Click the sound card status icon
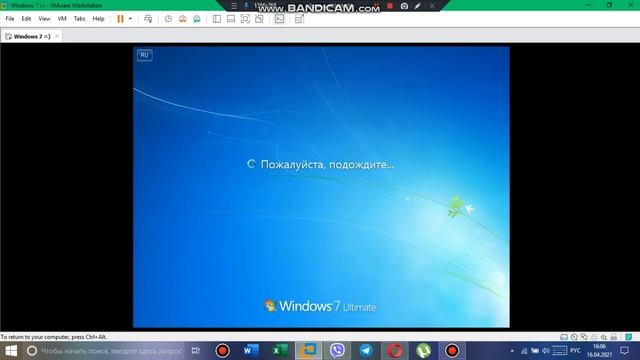Screen dimensions: 640x360 [604, 337]
